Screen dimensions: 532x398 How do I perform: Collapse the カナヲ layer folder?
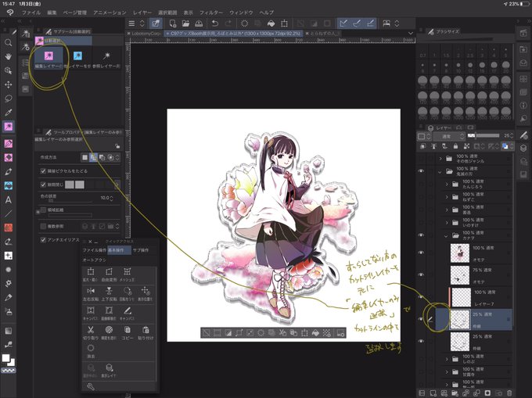447,235
